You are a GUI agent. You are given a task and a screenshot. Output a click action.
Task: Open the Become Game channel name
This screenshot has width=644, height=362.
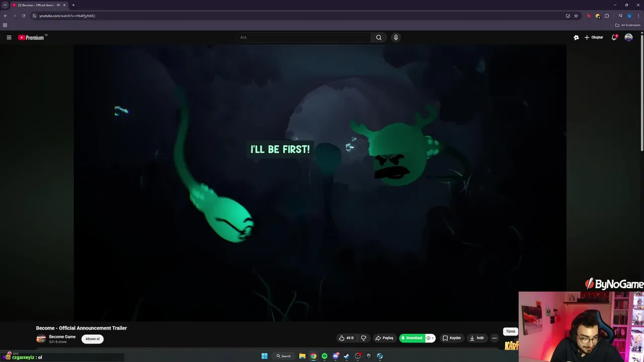pos(62,337)
